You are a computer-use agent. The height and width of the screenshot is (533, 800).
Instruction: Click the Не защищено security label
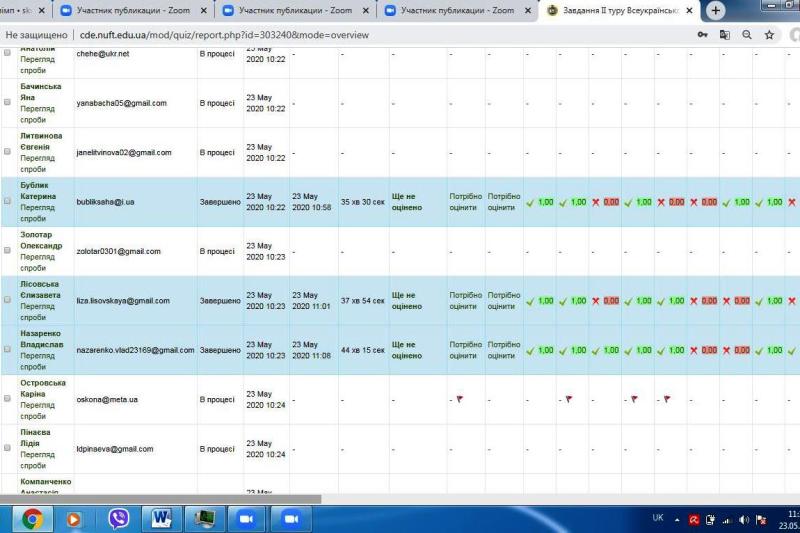pyautogui.click(x=36, y=35)
